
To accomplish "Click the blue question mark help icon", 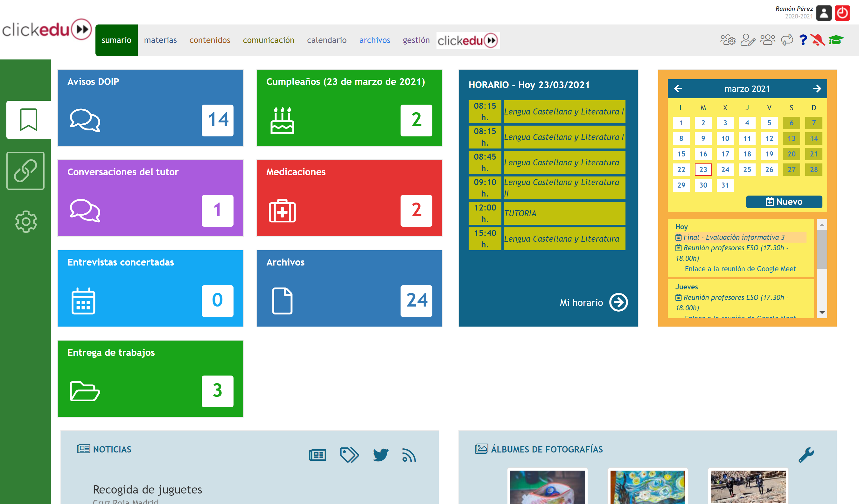I will (803, 40).
